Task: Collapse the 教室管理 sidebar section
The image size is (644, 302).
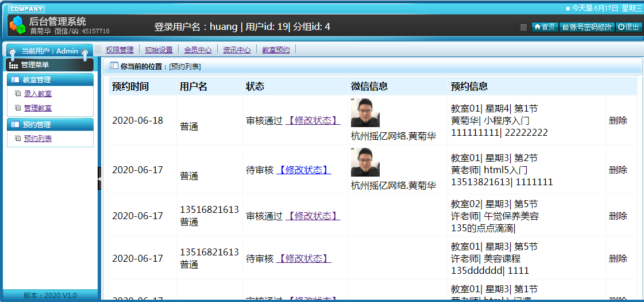Action: [x=50, y=80]
